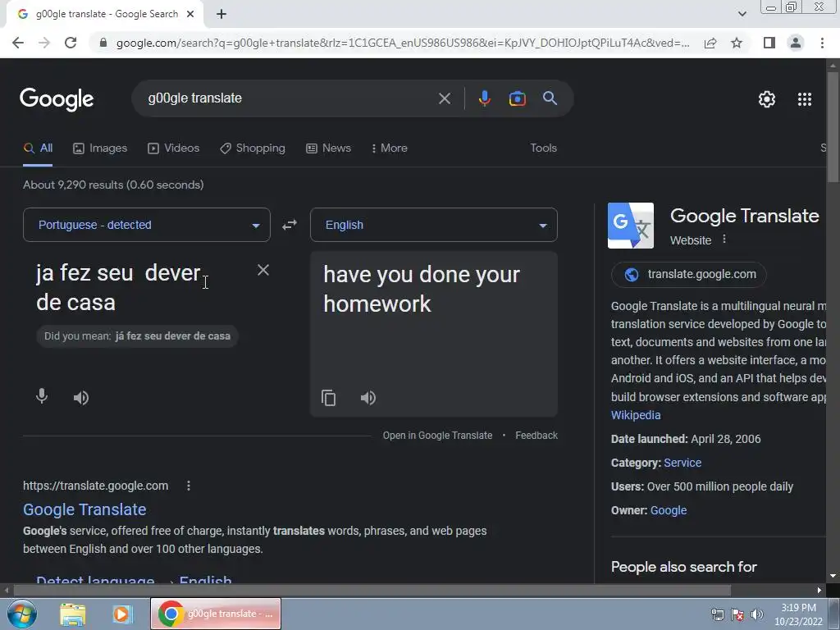Reload the current page
Image resolution: width=840 pixels, height=630 pixels.
coord(71,43)
